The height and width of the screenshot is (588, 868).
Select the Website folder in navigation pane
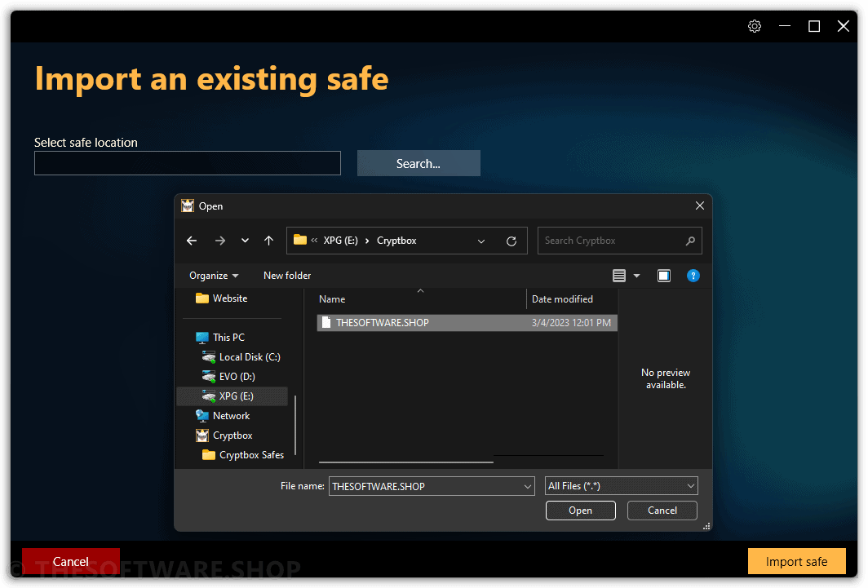pyautogui.click(x=221, y=298)
